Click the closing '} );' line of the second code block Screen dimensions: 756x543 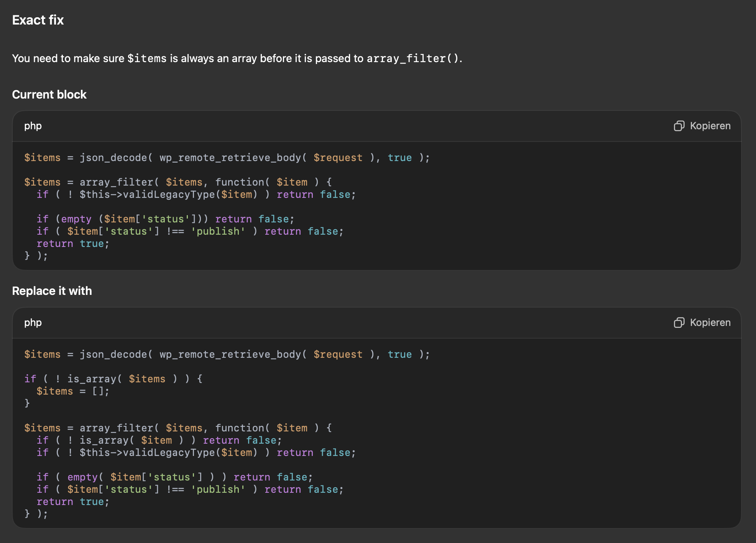(x=36, y=514)
